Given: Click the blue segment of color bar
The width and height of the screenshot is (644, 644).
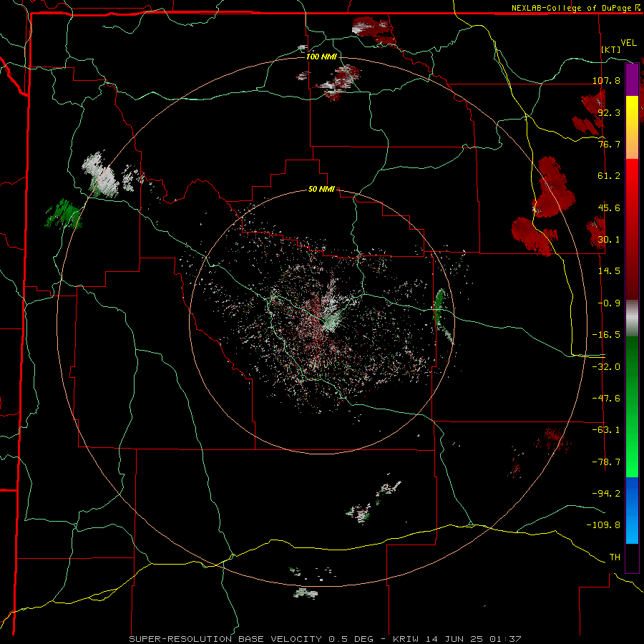Looking at the screenshot, I should (x=632, y=510).
